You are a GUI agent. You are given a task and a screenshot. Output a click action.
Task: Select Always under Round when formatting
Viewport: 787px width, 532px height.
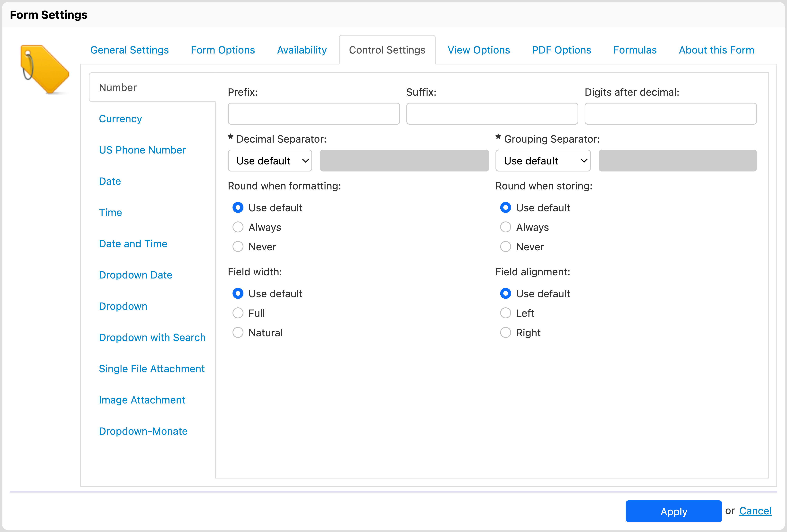(238, 227)
